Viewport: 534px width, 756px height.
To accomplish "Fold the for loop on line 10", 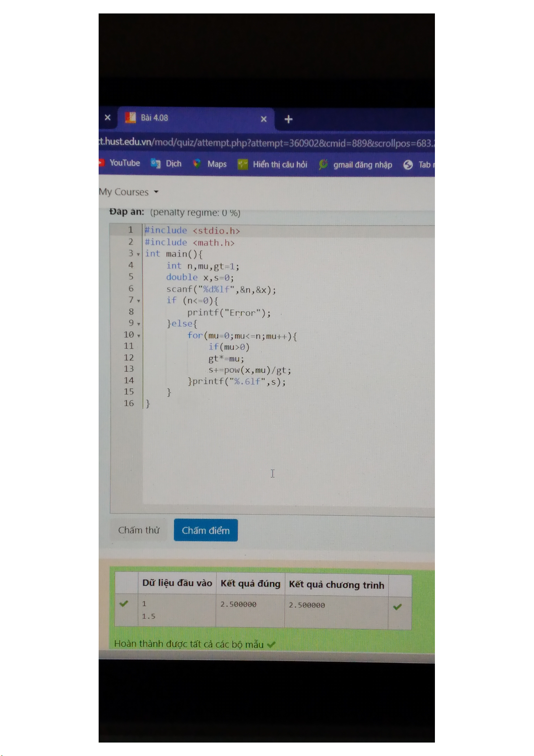I will 139,336.
